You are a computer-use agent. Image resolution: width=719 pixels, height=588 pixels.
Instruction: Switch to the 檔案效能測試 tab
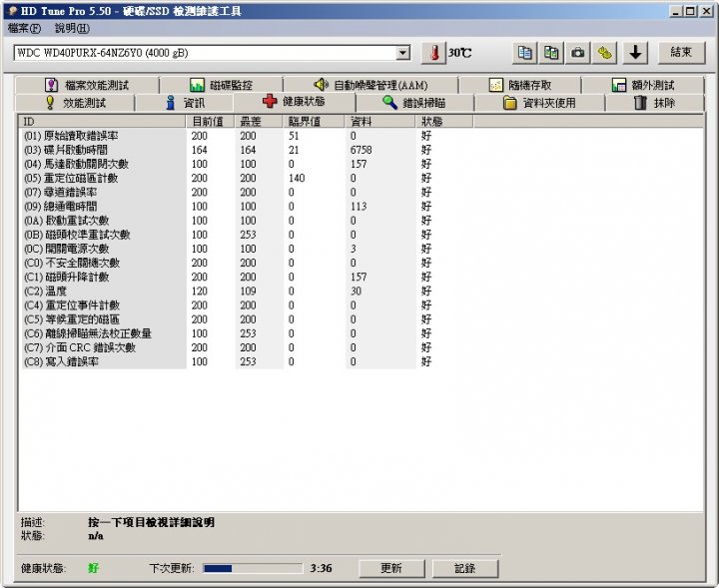coord(87,85)
